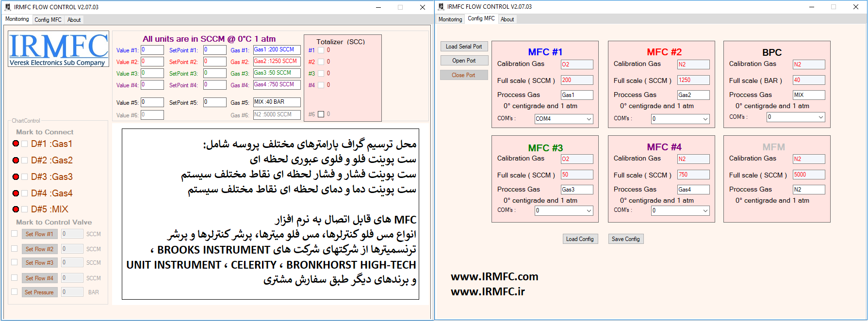Click the app icon in right window title bar

(x=441, y=7)
